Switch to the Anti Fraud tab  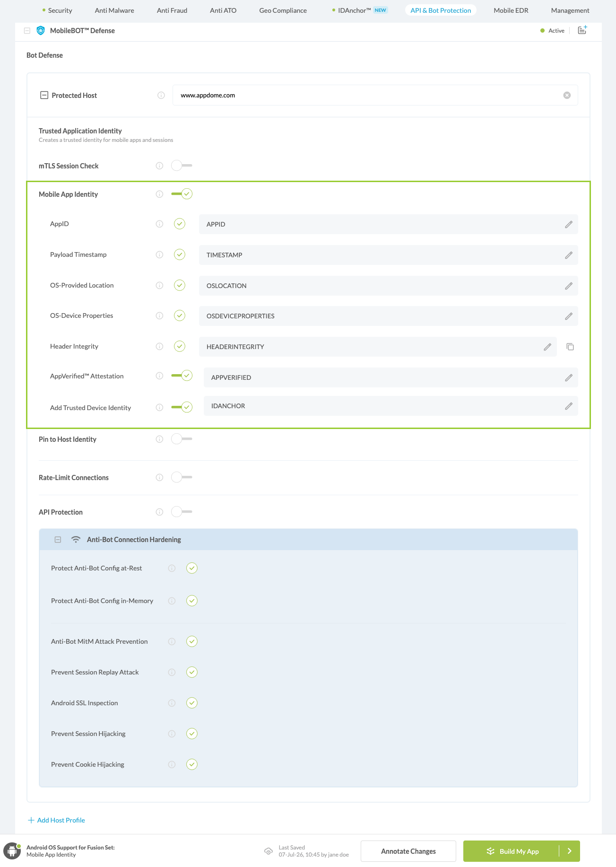coord(172,10)
